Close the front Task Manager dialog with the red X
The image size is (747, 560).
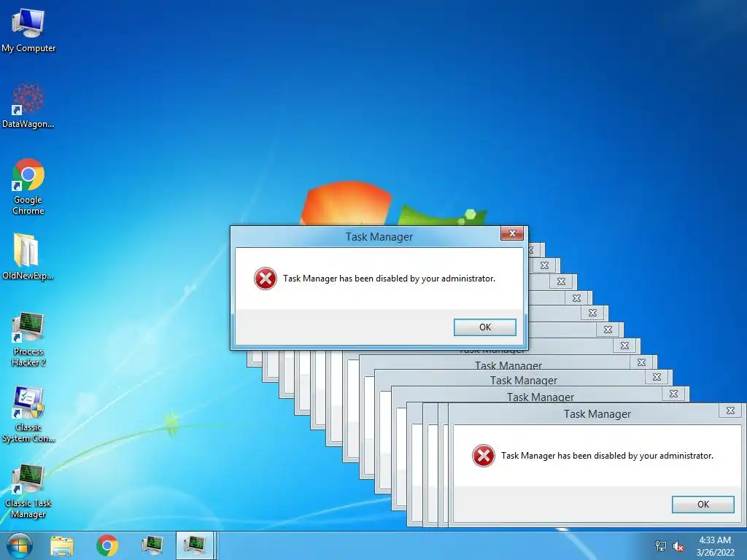[512, 233]
